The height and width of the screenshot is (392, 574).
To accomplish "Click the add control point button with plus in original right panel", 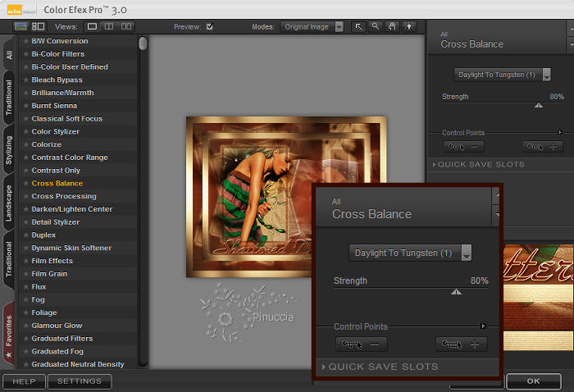I will pyautogui.click(x=543, y=147).
